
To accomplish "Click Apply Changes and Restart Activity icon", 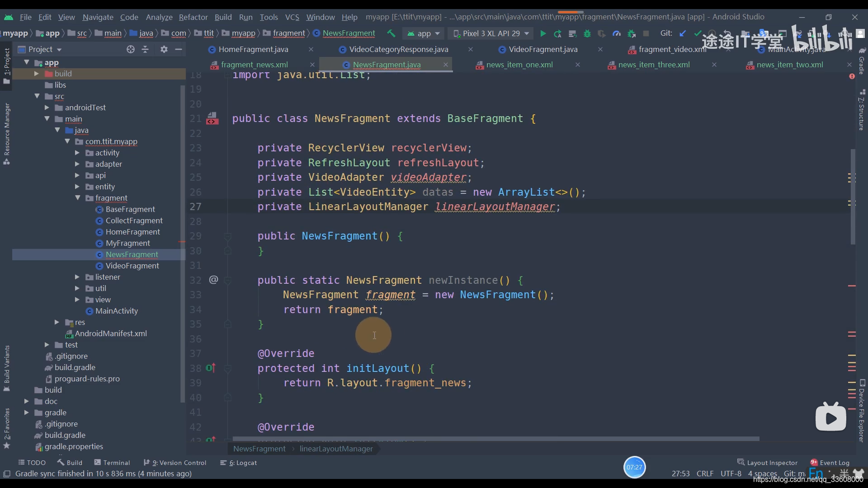I will (x=558, y=33).
